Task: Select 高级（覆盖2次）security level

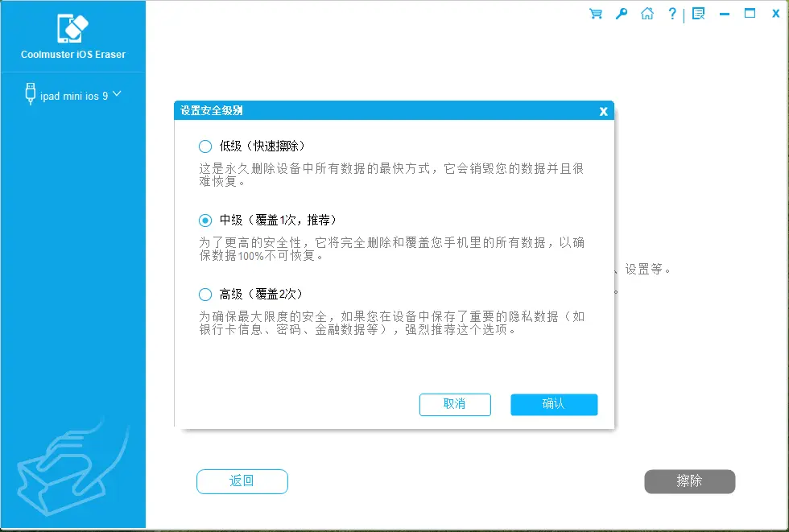Action: click(x=205, y=294)
